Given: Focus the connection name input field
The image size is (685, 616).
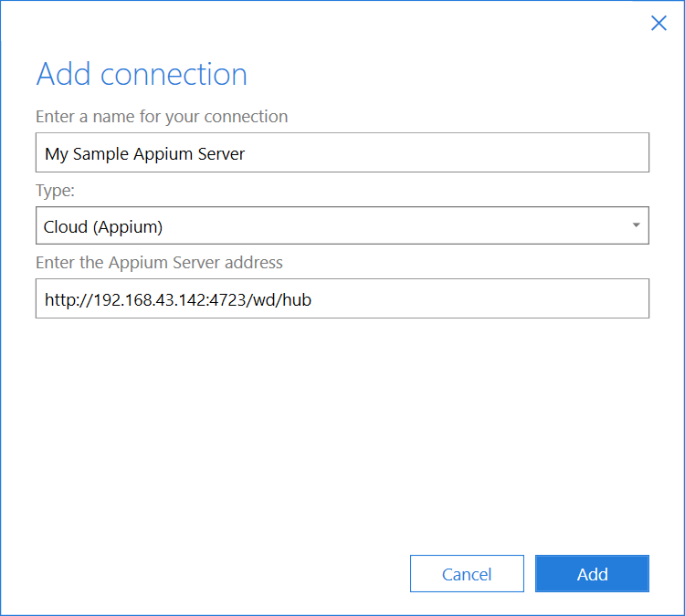Looking at the screenshot, I should [342, 152].
